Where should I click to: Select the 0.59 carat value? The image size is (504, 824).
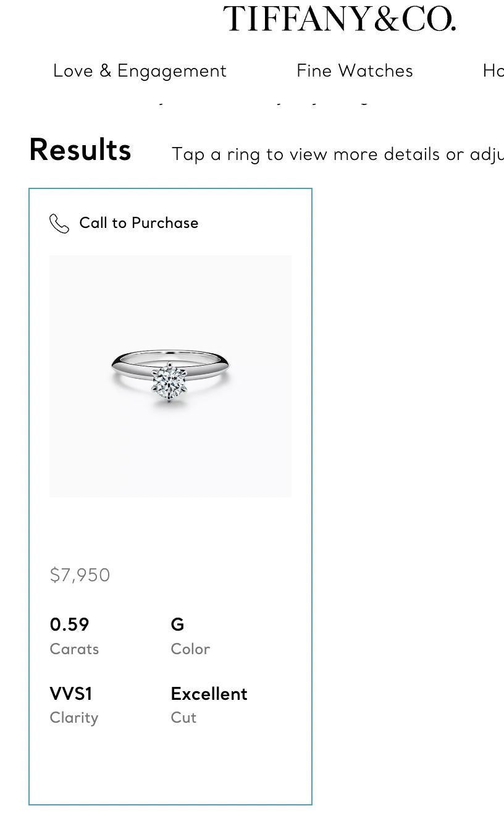(x=69, y=624)
